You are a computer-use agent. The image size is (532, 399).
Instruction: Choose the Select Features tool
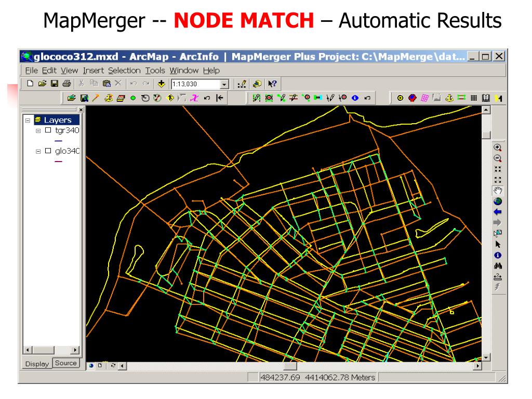click(x=498, y=233)
